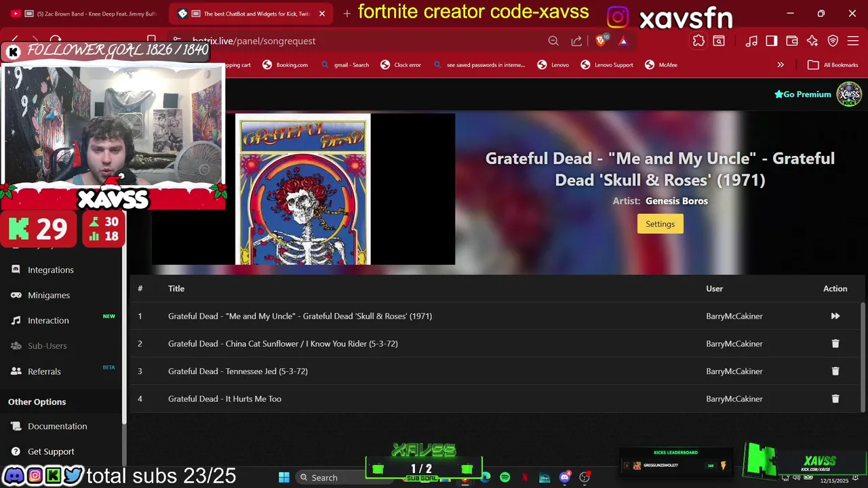Open the Brave Wallet icon
The width and height of the screenshot is (868, 488).
[x=792, y=41]
